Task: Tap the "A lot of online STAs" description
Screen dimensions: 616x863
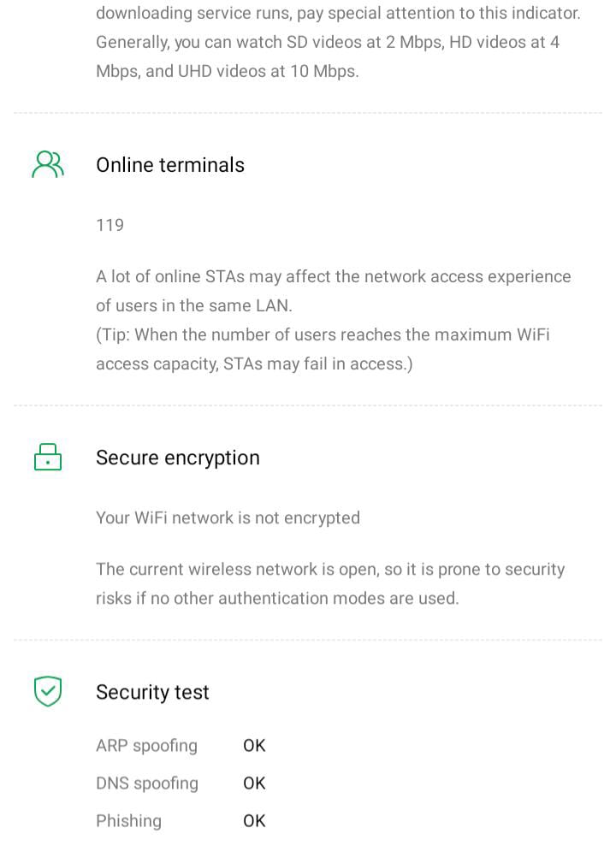Action: click(333, 291)
